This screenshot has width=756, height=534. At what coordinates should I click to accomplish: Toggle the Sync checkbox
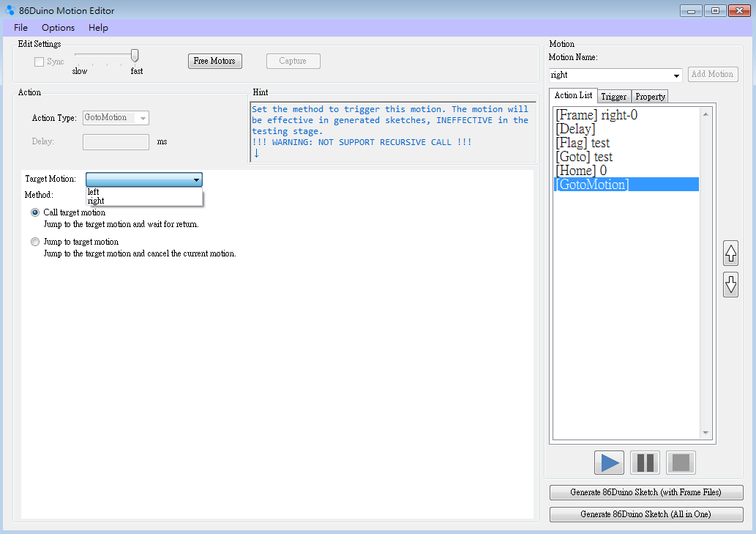pos(39,62)
